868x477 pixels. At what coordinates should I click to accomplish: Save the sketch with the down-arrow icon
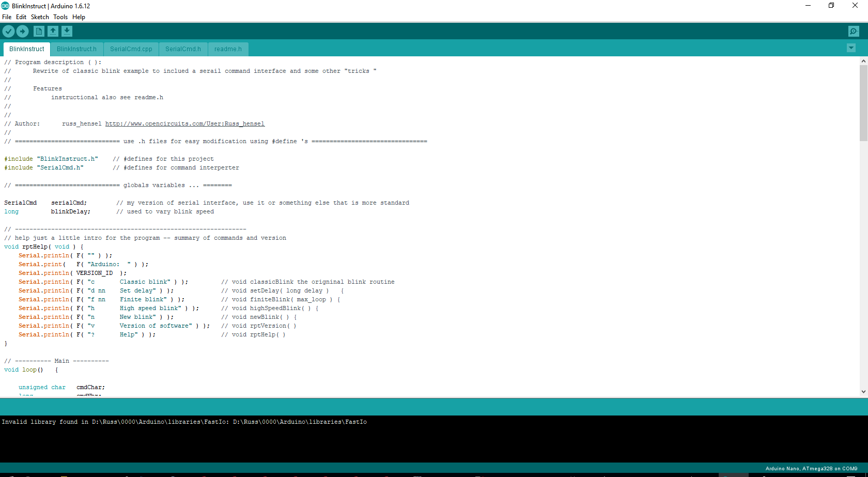click(67, 32)
